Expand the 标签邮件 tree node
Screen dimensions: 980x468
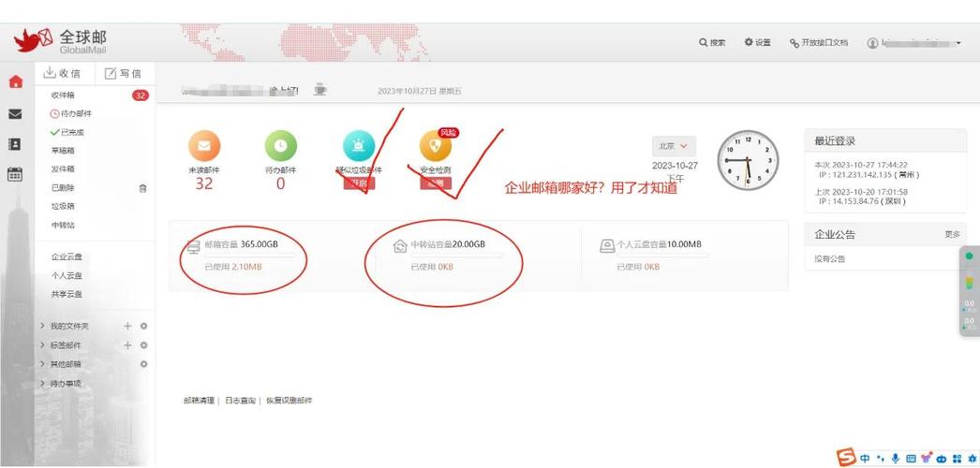tap(42, 345)
